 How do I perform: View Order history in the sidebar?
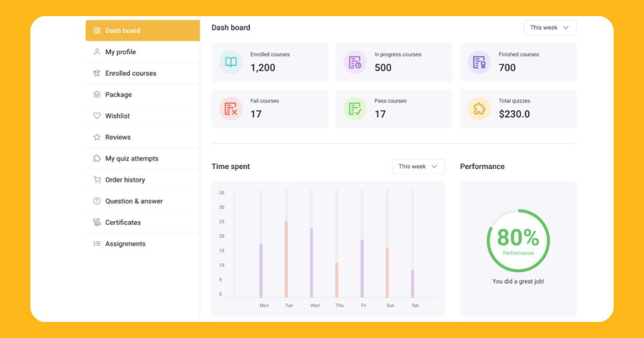(143, 180)
